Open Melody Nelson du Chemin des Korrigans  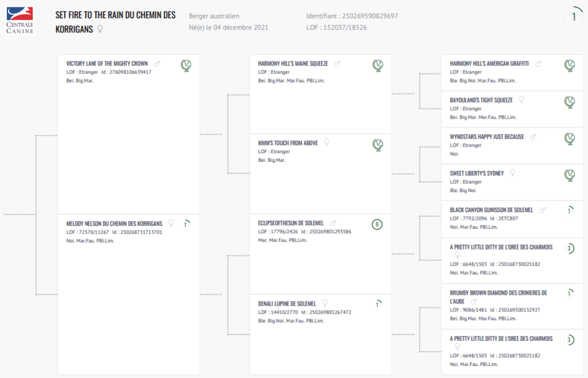[114, 223]
